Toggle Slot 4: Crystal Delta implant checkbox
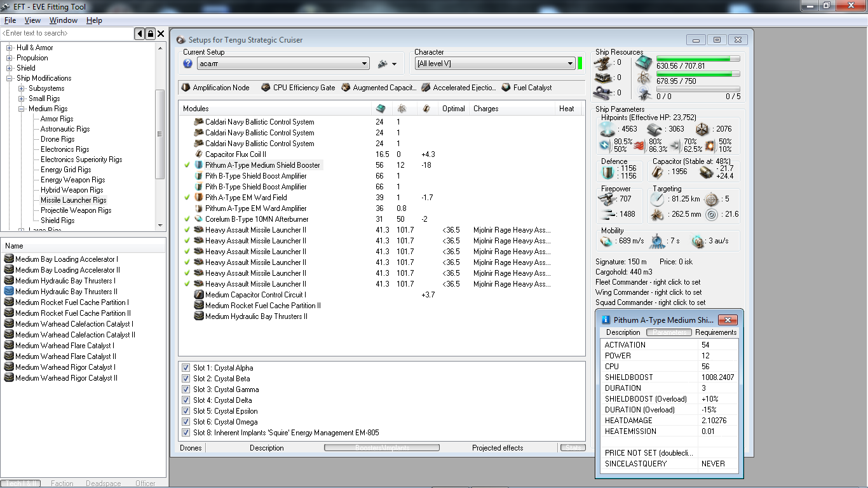Viewport: 868px width, 488px height. pyautogui.click(x=186, y=400)
